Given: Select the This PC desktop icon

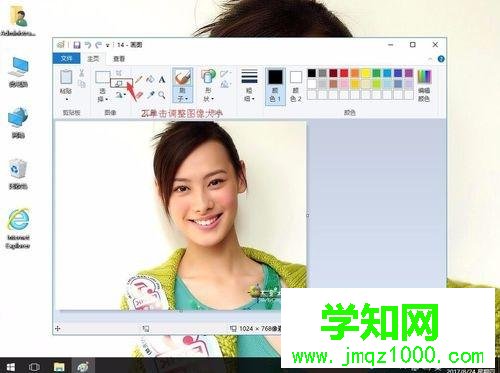Looking at the screenshot, I should point(18,72).
